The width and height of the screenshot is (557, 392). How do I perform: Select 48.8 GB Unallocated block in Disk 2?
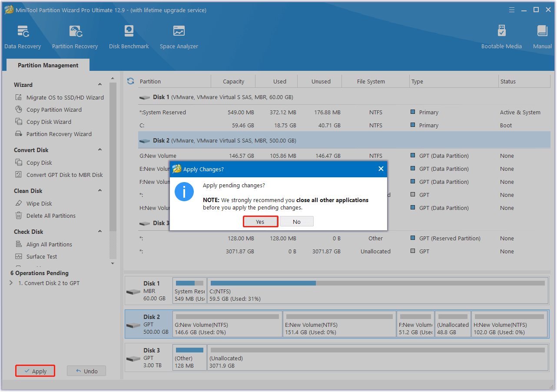pos(453,324)
